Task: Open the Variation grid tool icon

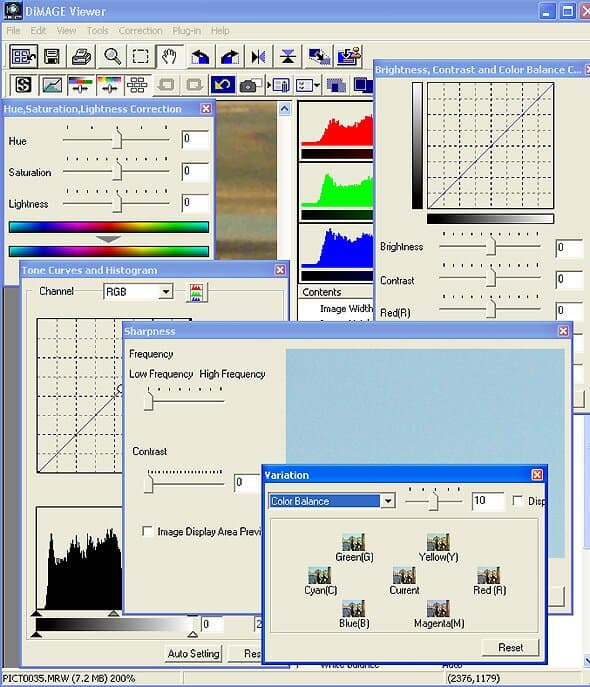Action: click(137, 85)
